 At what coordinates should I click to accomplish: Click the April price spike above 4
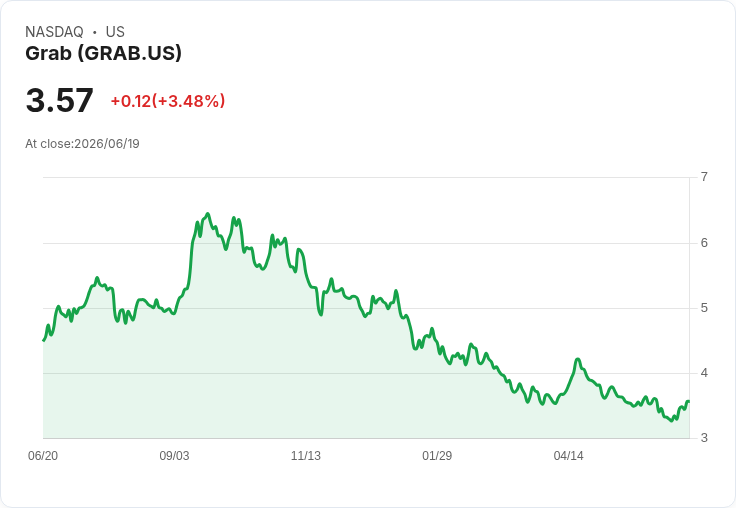pyautogui.click(x=578, y=359)
